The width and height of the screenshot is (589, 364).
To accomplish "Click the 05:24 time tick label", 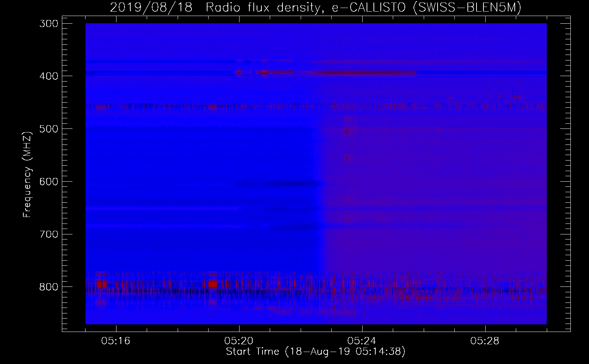I will [x=362, y=341].
